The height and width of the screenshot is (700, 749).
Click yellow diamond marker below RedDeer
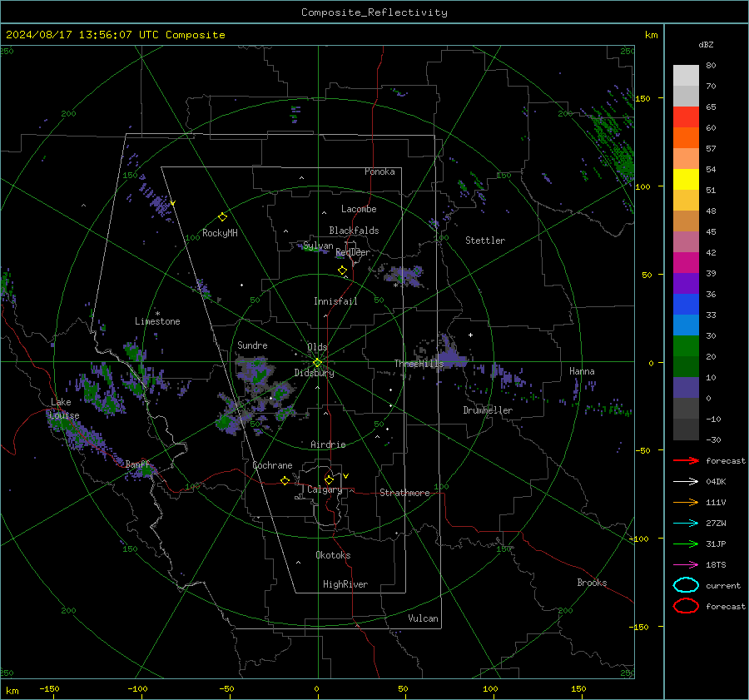click(343, 271)
